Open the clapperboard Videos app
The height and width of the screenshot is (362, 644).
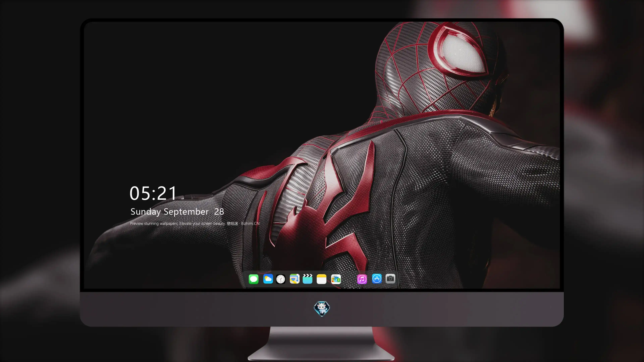pyautogui.click(x=308, y=279)
